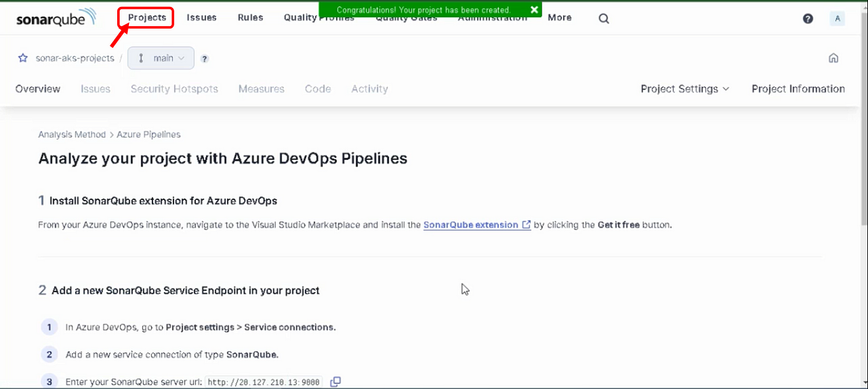Image resolution: width=868 pixels, height=389 pixels.
Task: Click the 'Get it free' bold text
Action: click(618, 225)
